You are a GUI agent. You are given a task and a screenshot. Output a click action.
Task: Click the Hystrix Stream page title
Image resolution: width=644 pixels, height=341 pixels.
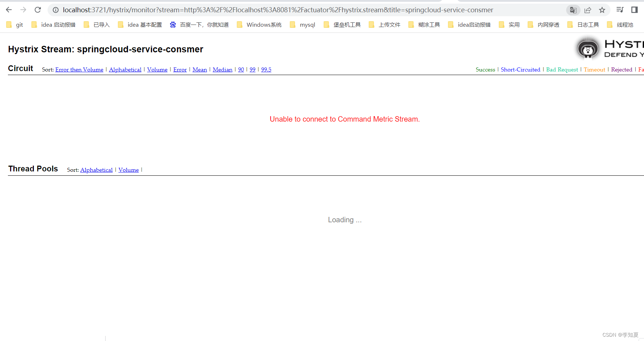(106, 49)
